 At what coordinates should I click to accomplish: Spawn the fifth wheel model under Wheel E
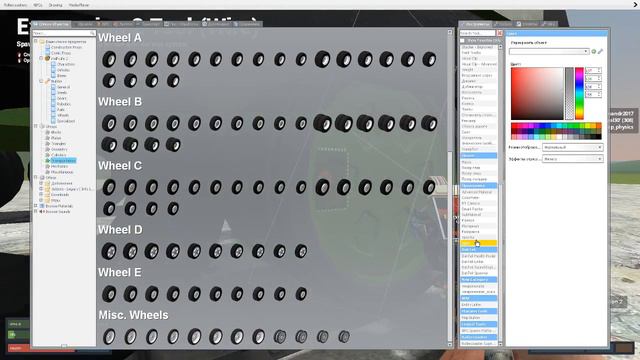coord(194,294)
